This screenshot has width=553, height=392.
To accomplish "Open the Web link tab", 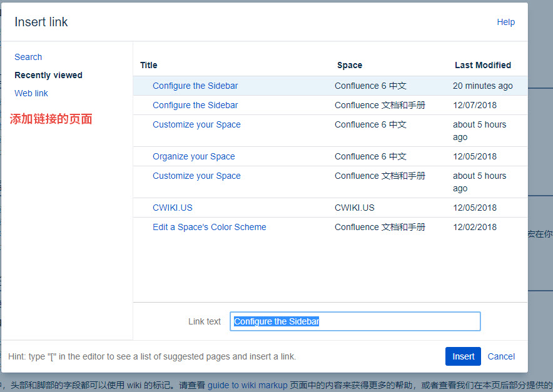I will click(31, 93).
